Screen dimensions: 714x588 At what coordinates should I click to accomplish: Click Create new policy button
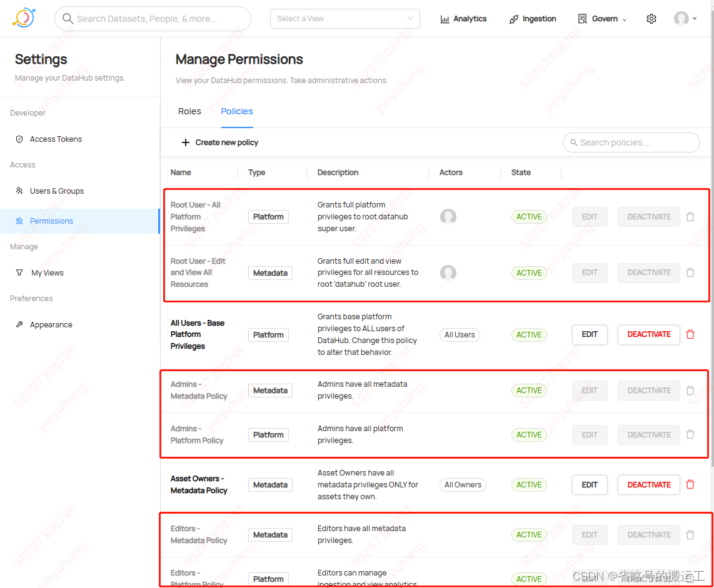point(220,142)
